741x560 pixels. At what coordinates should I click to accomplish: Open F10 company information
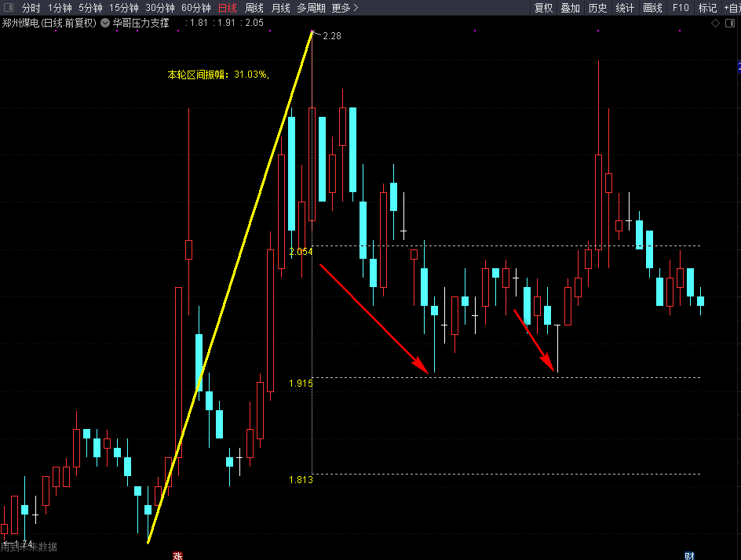point(681,8)
